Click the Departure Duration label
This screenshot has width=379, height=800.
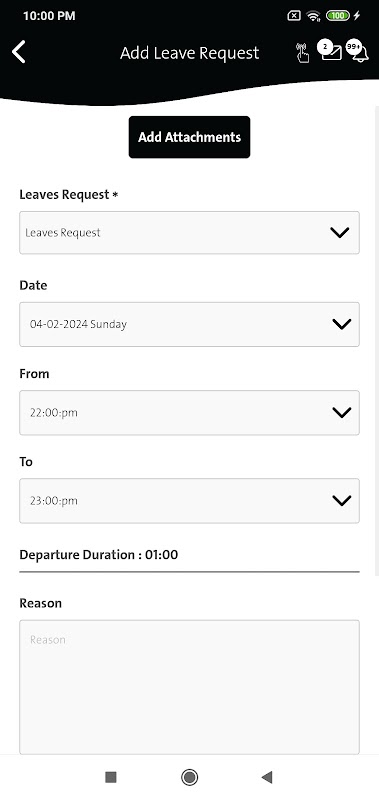pyautogui.click(x=98, y=555)
